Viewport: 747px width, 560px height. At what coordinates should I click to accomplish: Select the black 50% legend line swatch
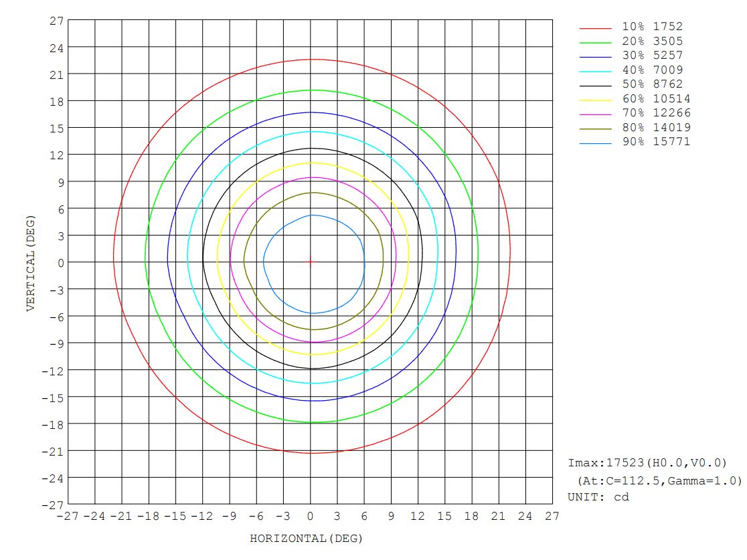[x=595, y=86]
